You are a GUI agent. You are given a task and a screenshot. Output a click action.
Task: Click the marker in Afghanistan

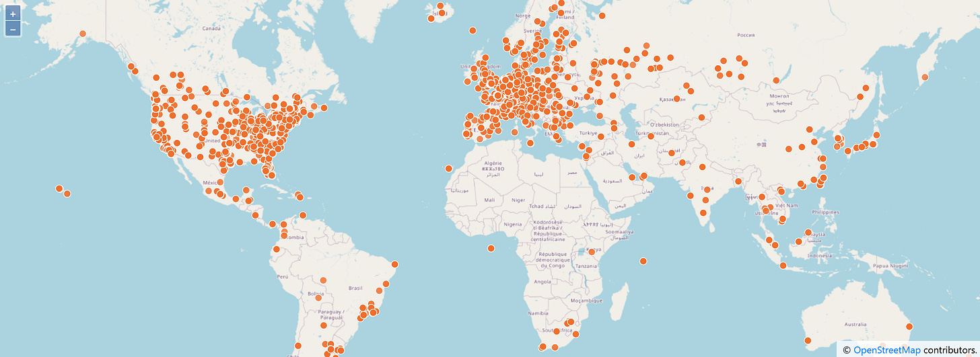[x=672, y=153]
